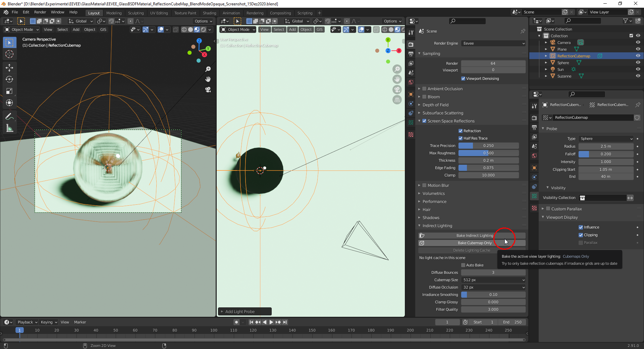Select the Annotate pencil tool
644x349 pixels.
click(9, 117)
